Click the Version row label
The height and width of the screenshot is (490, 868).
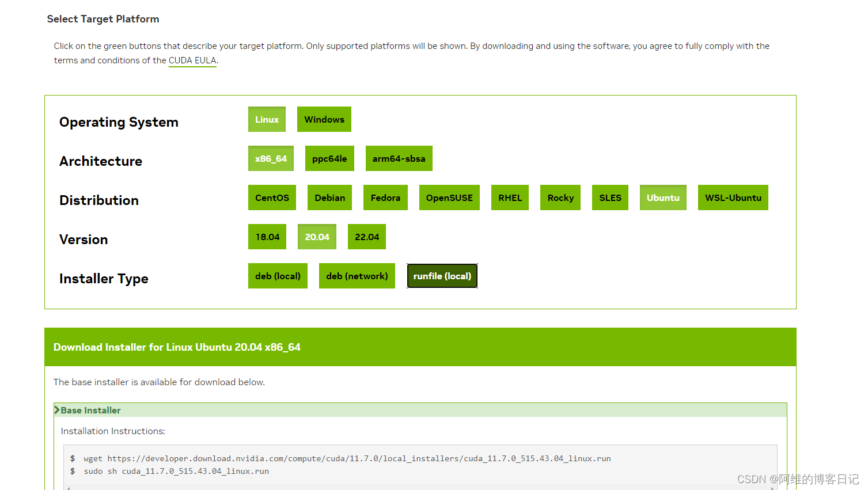coord(84,240)
